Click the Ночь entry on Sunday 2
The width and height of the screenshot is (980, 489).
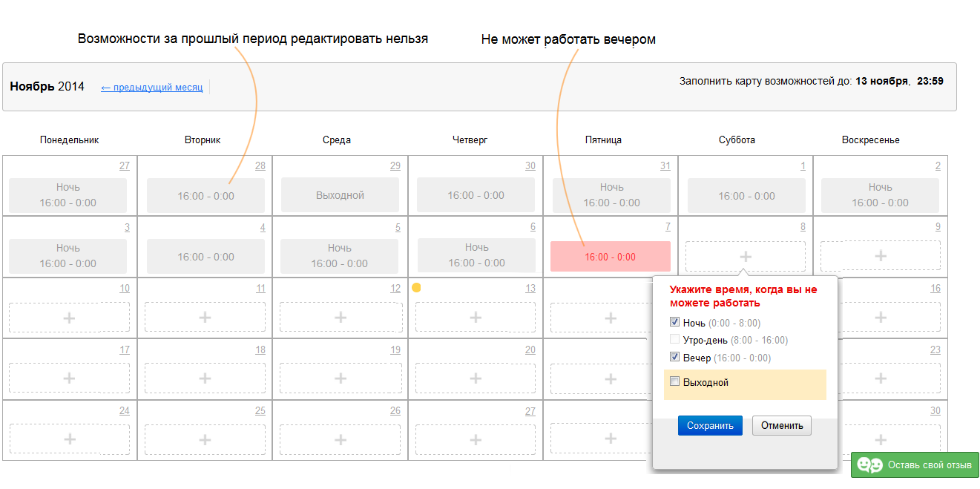tap(881, 196)
